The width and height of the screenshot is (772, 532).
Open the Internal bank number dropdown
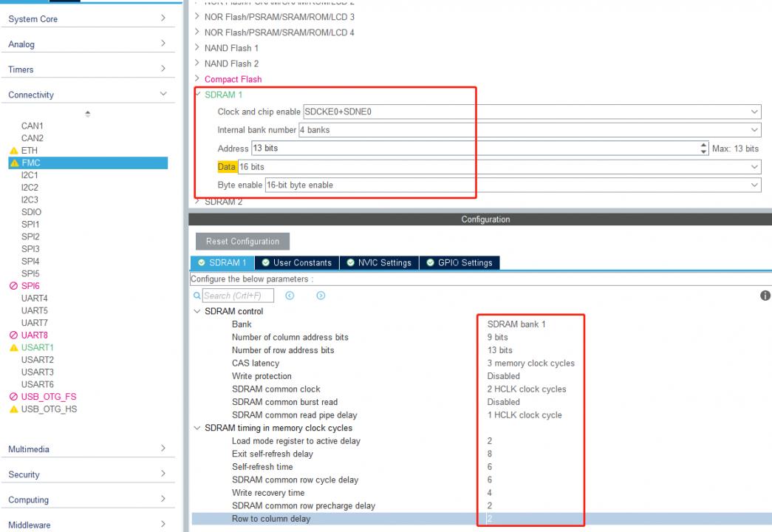click(754, 130)
